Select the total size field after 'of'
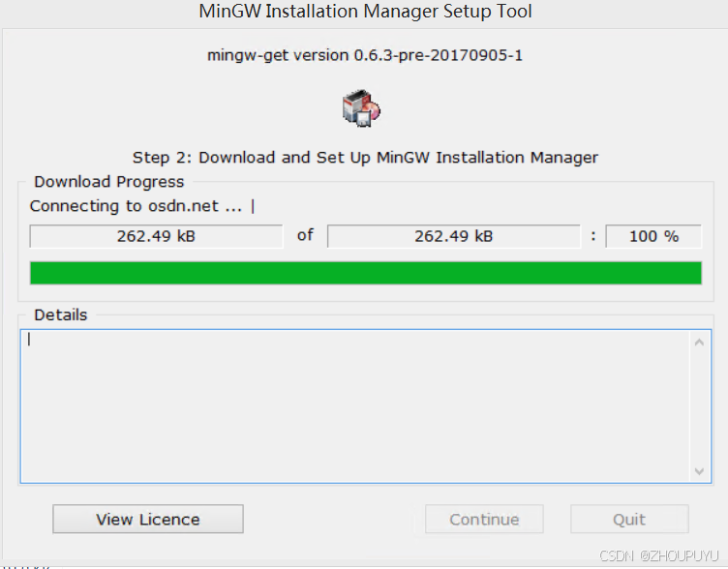The height and width of the screenshot is (569, 728). (454, 236)
